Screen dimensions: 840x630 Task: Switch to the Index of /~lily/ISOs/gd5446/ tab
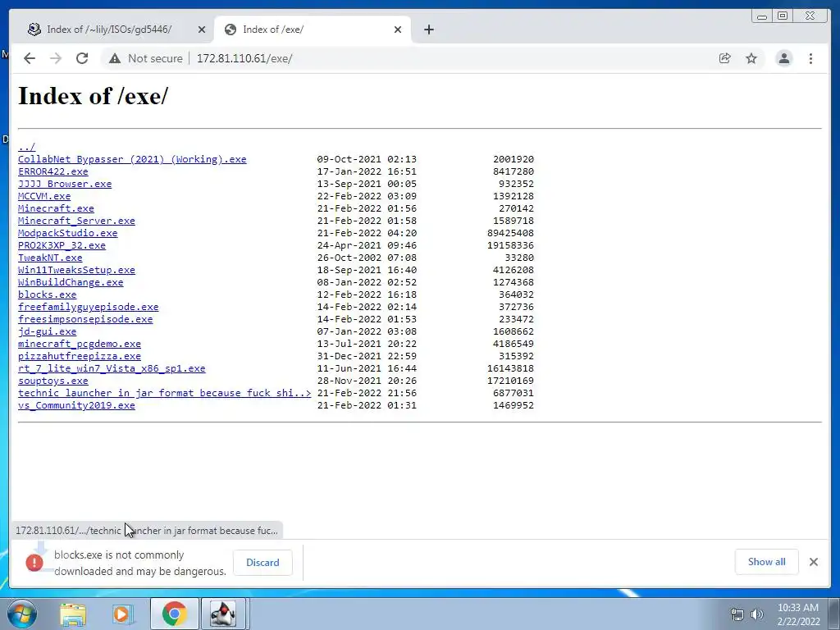tap(116, 30)
